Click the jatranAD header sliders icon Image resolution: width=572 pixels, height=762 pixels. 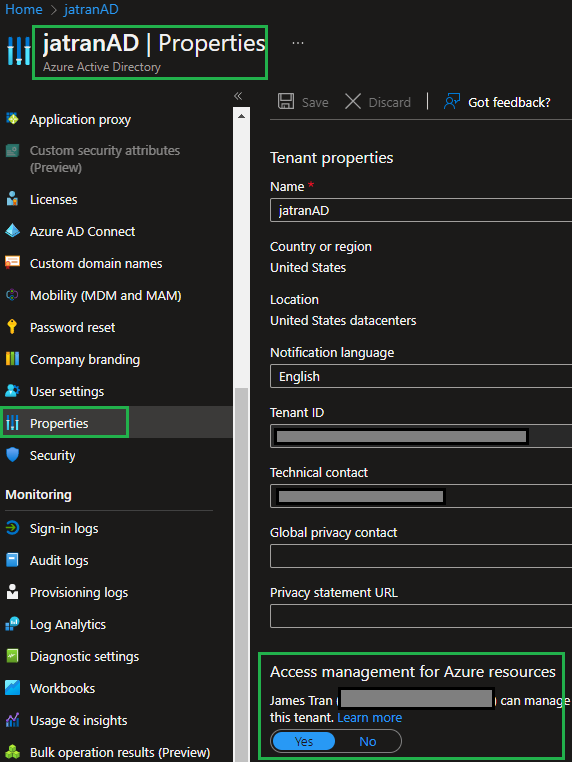(19, 51)
